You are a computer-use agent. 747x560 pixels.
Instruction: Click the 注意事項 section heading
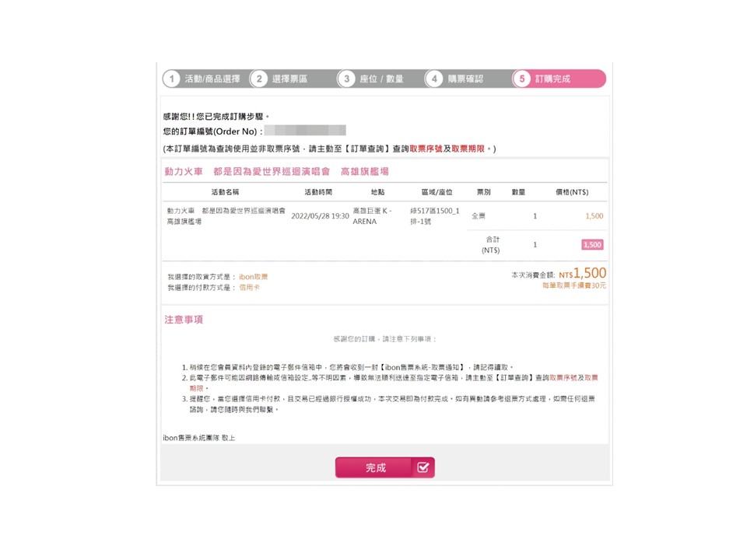coord(184,320)
